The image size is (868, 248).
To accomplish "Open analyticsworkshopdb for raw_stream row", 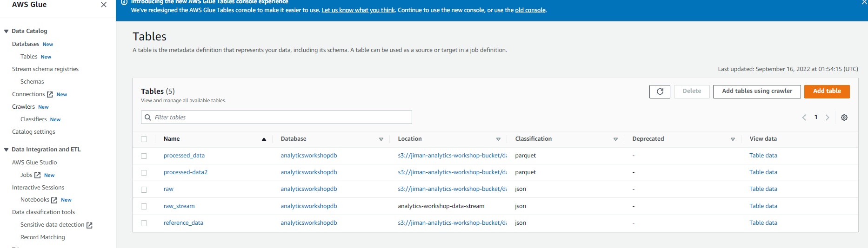I will point(309,206).
